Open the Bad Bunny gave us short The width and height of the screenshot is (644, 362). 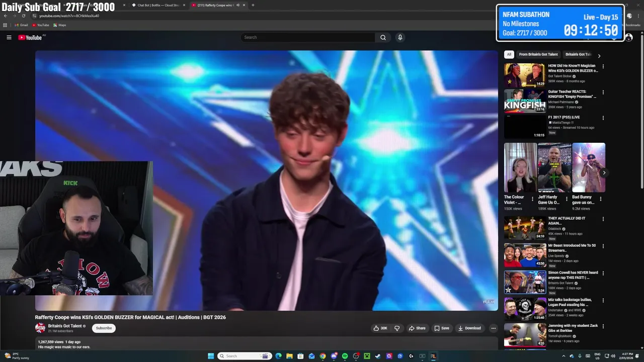coord(588,167)
